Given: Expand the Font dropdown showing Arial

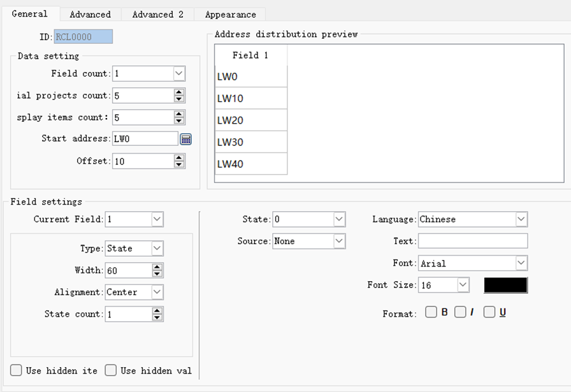Looking at the screenshot, I should (x=521, y=263).
